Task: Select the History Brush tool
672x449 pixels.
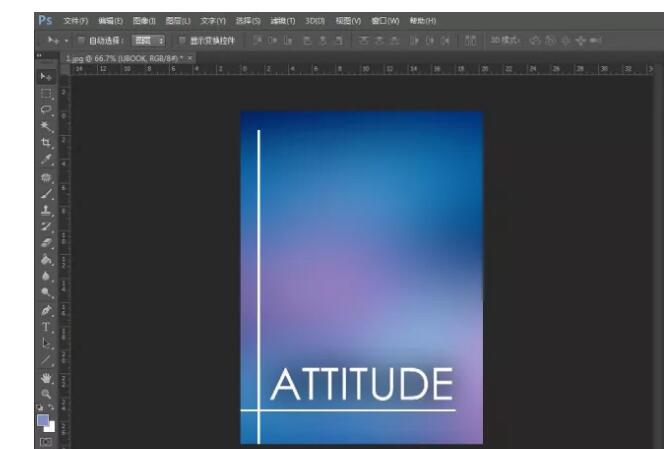Action: click(x=46, y=227)
